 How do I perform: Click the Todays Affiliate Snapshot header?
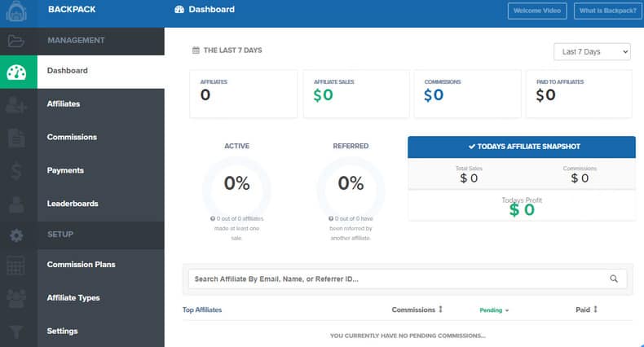[522, 147]
